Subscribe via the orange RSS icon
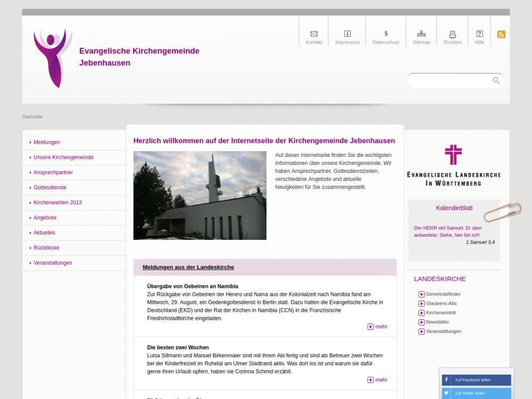Screen dimensions: 532x399 (x=501, y=35)
